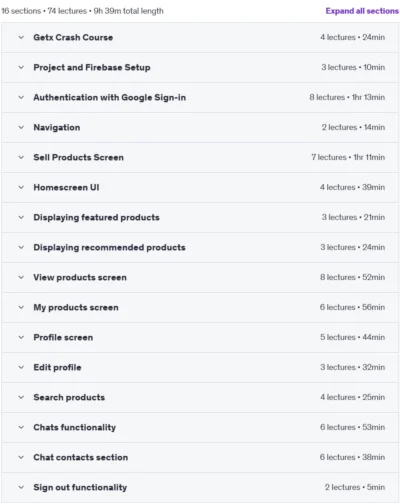Select the Search products section title
Viewport: 400px width, 504px height.
click(69, 397)
